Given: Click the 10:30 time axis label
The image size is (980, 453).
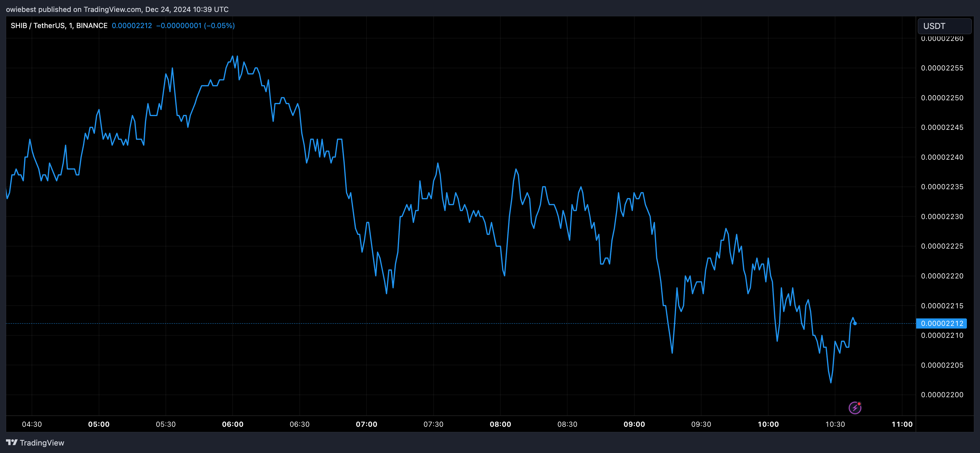Looking at the screenshot, I should [835, 424].
